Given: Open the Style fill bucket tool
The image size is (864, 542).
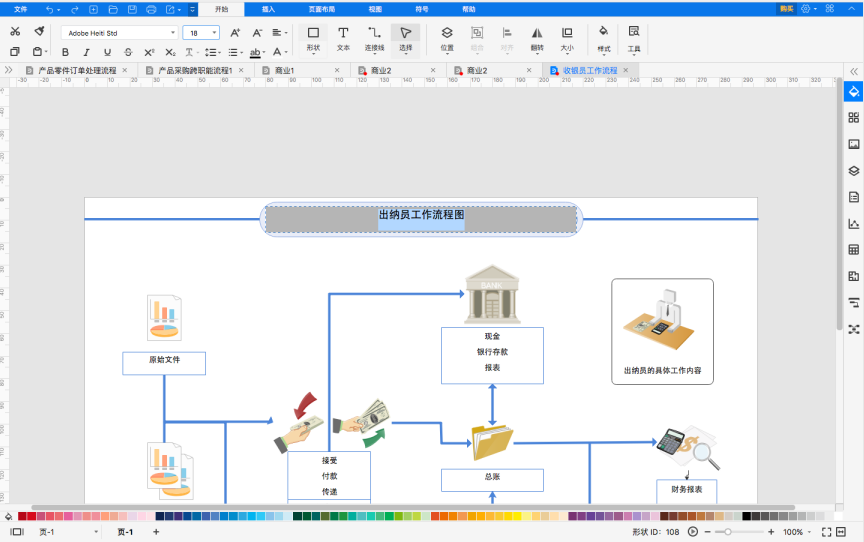Looking at the screenshot, I should 604,40.
